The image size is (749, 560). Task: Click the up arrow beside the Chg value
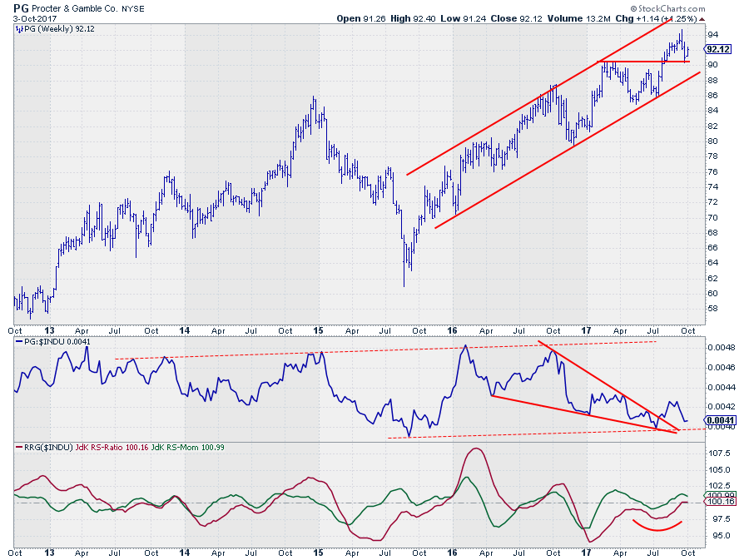(x=702, y=17)
